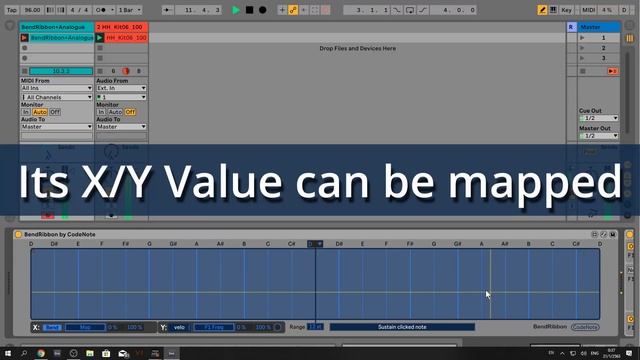Image resolution: width=640 pixels, height=360 pixels.
Task: Click the tempo nudge up icon
Action: tap(61, 10)
